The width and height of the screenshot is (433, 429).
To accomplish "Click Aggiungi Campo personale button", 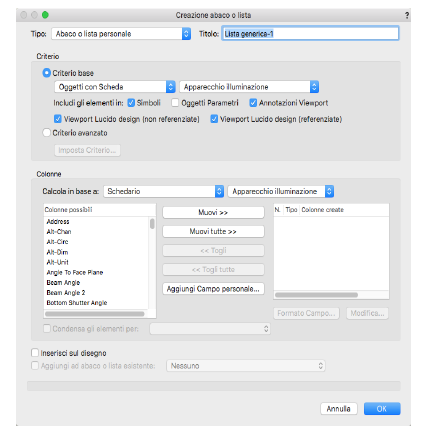I will click(x=213, y=289).
